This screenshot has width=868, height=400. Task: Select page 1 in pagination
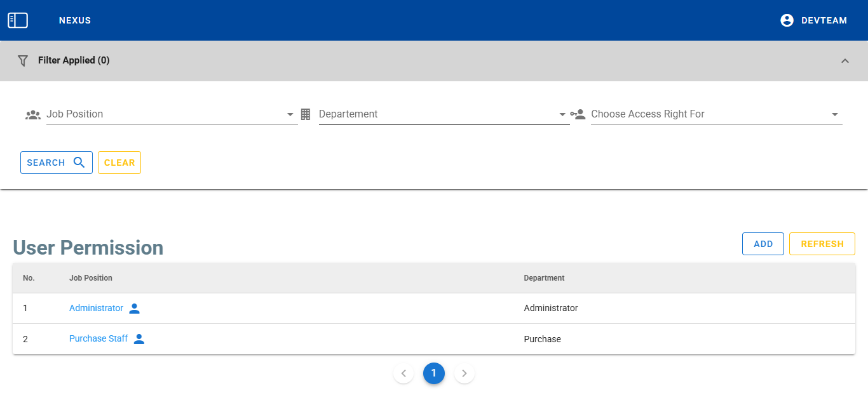pyautogui.click(x=434, y=373)
